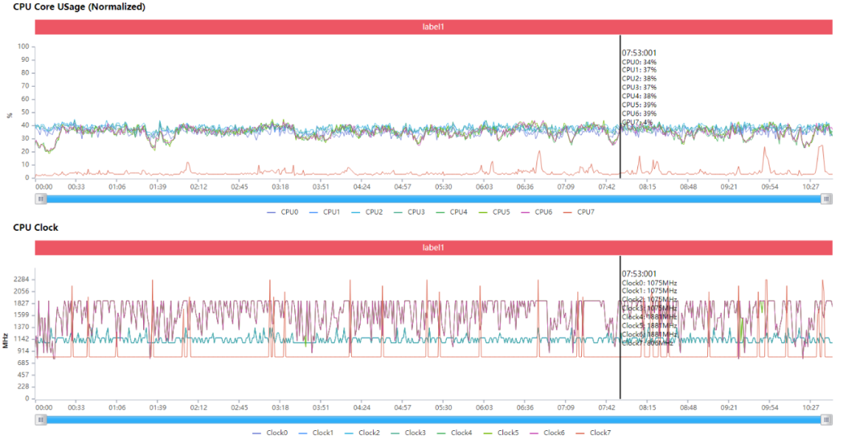Viewport: 868px width, 439px height.
Task: Click the CPU Clock chart title
Action: pyautogui.click(x=35, y=228)
